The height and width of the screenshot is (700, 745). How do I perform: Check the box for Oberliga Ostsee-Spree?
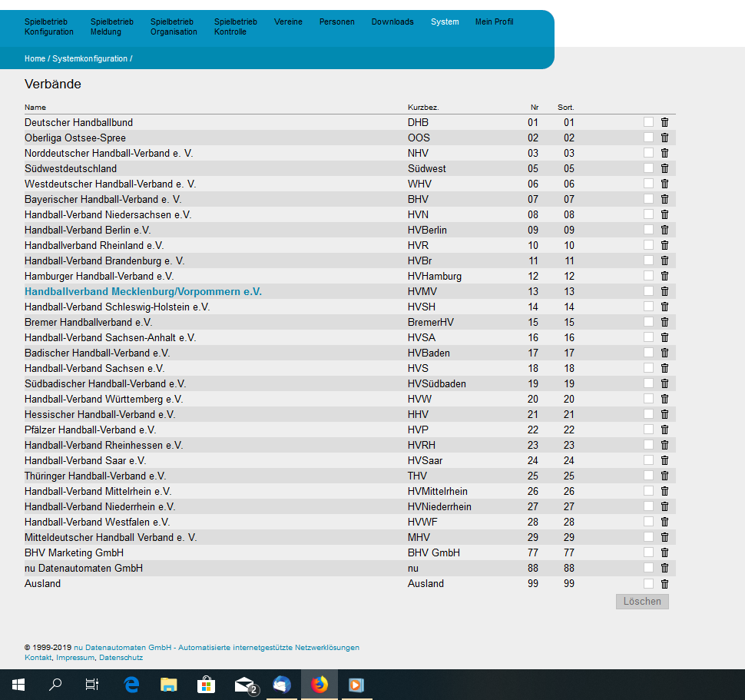(x=648, y=138)
